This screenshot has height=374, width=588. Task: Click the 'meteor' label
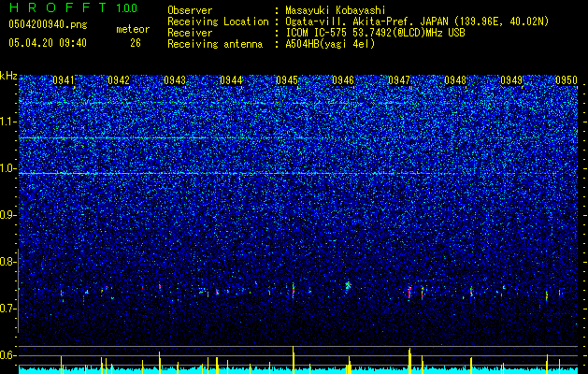(x=133, y=29)
